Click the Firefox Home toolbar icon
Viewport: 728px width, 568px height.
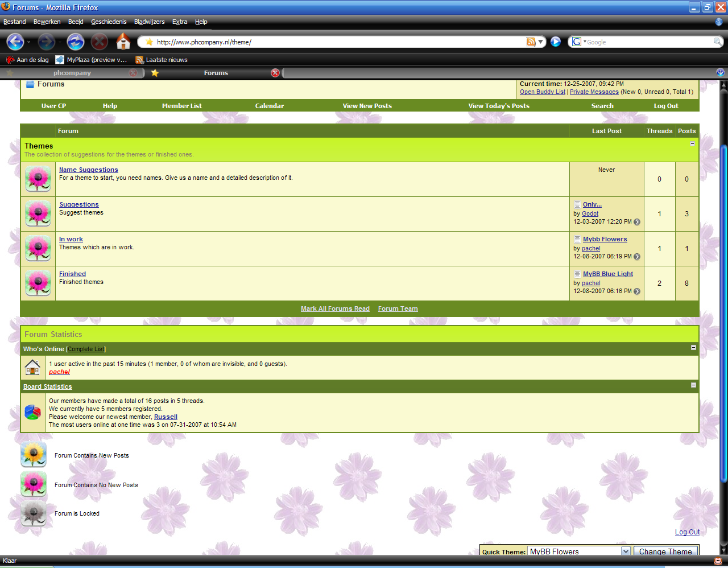tap(123, 42)
